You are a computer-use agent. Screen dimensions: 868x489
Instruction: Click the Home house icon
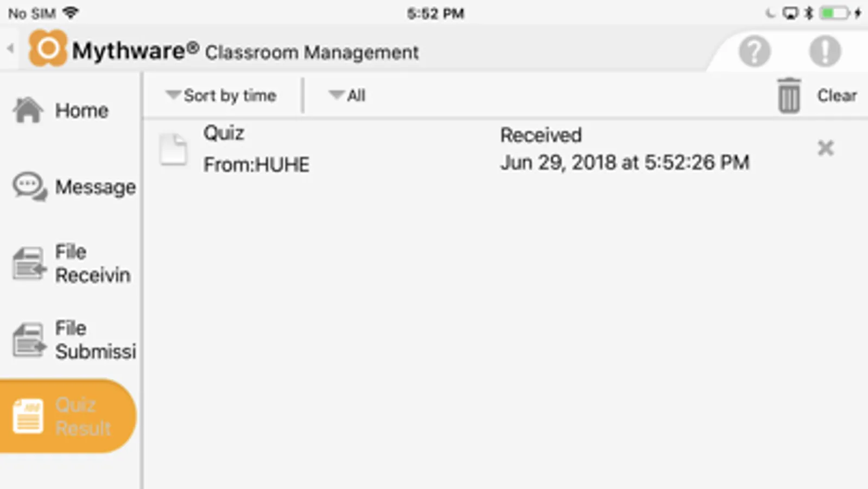pyautogui.click(x=28, y=110)
